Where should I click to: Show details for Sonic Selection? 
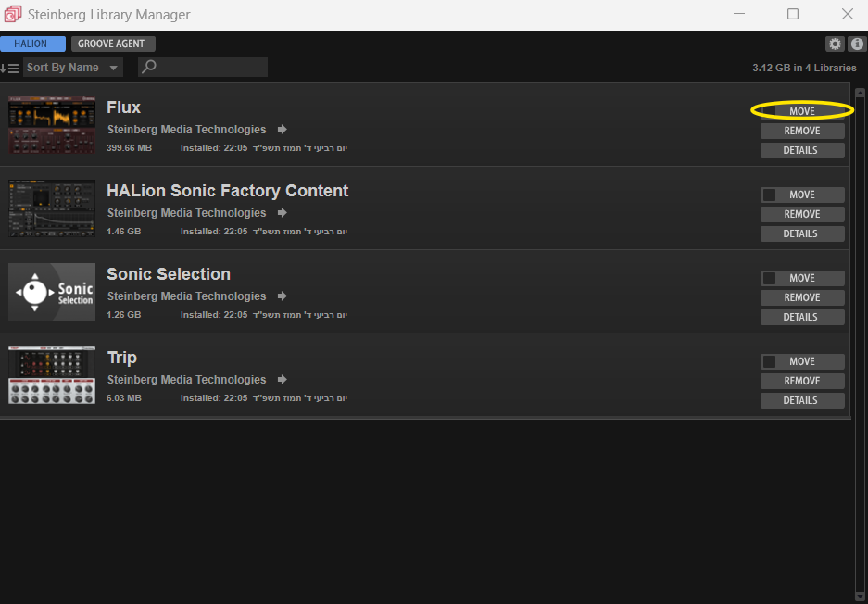pos(802,317)
